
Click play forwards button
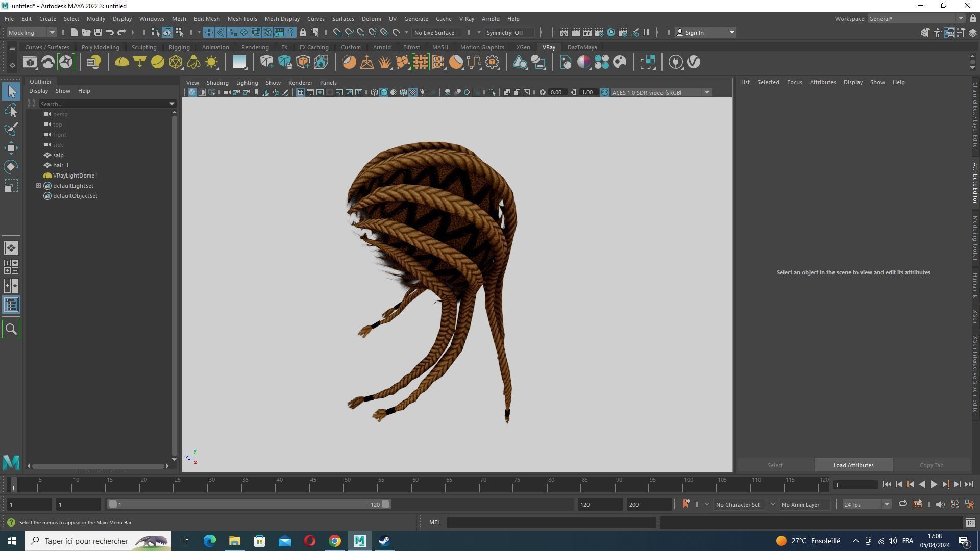tap(934, 485)
